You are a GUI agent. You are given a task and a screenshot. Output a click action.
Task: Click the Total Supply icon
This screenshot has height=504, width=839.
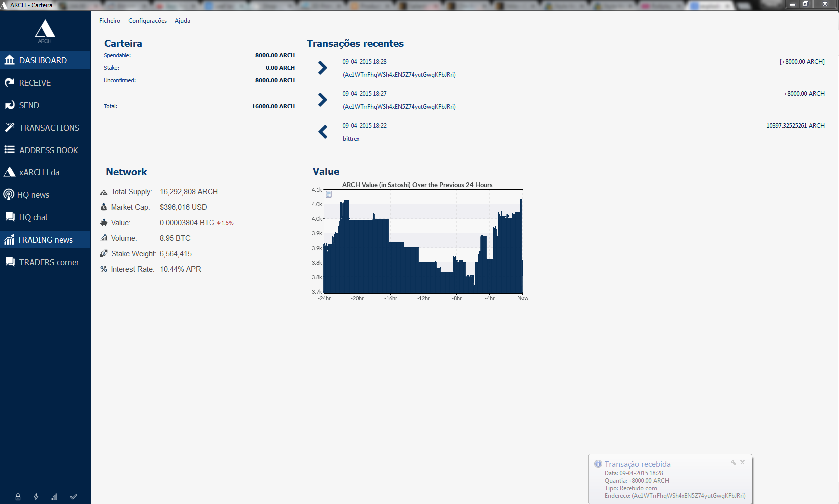(x=104, y=192)
